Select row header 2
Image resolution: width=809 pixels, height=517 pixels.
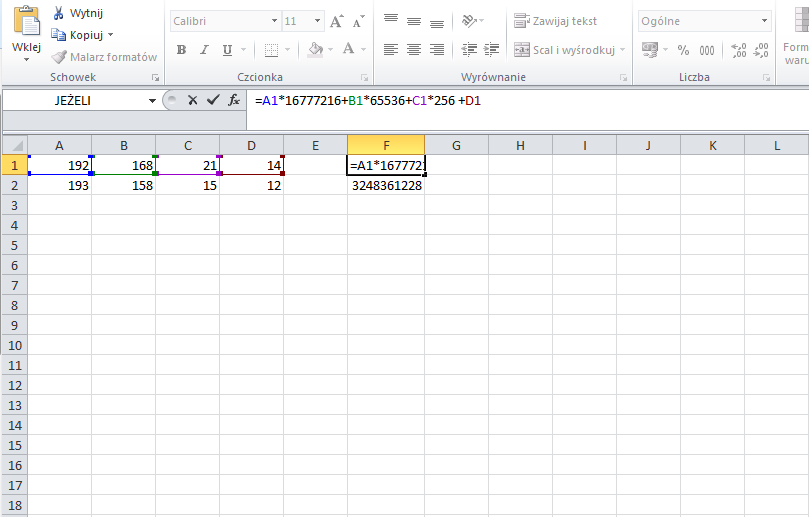coord(15,185)
